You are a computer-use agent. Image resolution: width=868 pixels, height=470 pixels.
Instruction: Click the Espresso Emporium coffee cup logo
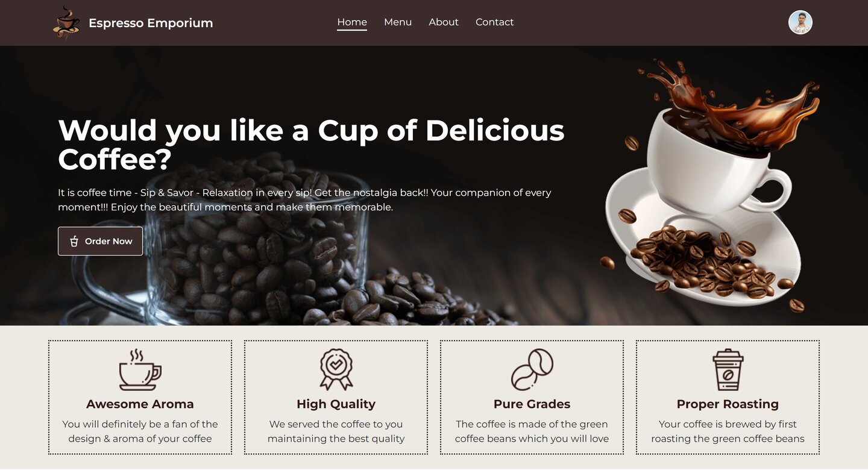[x=67, y=23]
